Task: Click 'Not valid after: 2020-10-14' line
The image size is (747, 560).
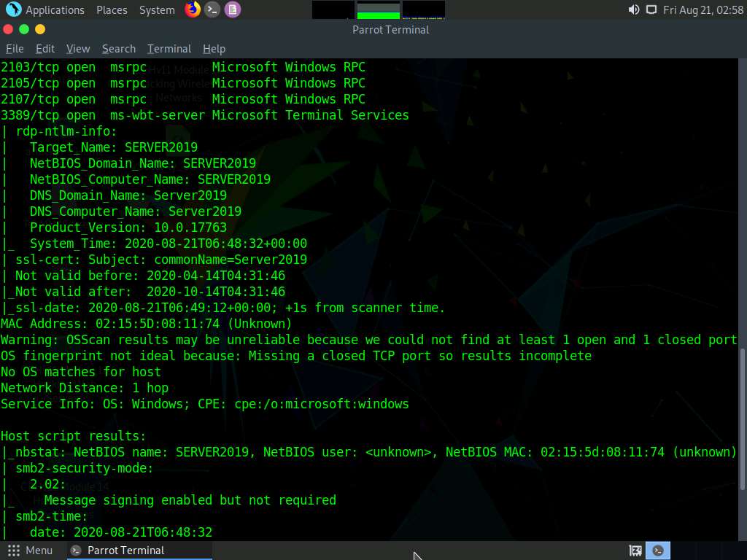Action: tap(150, 292)
